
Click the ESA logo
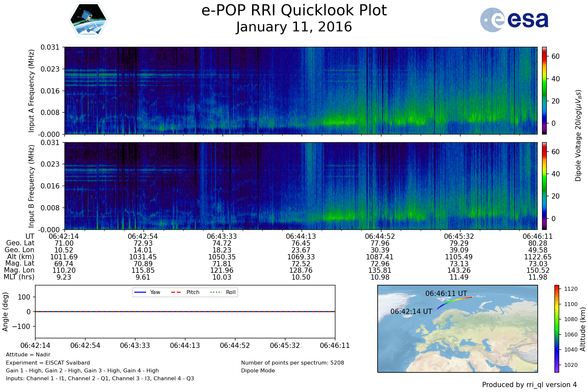(514, 20)
